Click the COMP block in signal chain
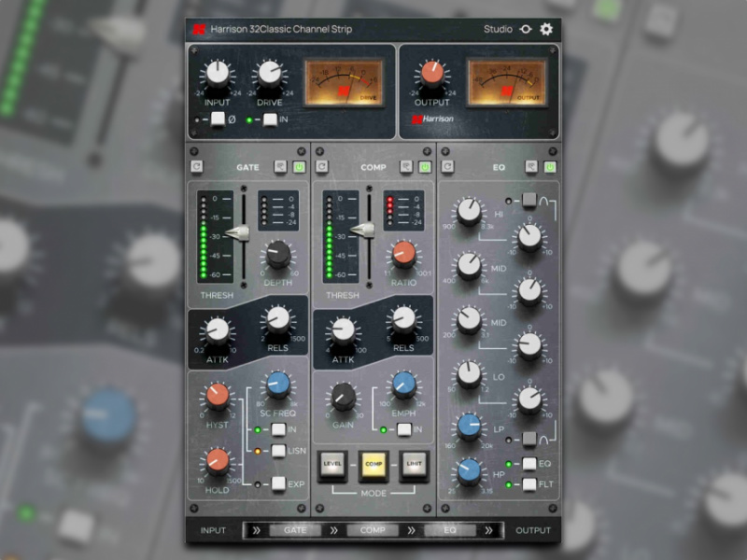Screen dimensions: 747x560 click(x=373, y=530)
